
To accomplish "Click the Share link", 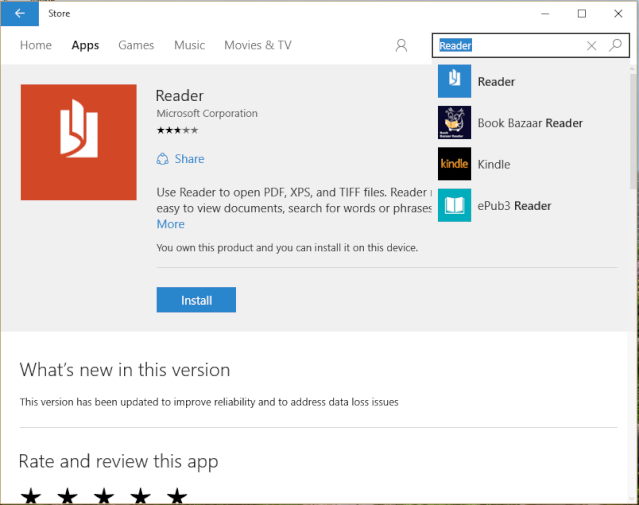I will click(189, 159).
